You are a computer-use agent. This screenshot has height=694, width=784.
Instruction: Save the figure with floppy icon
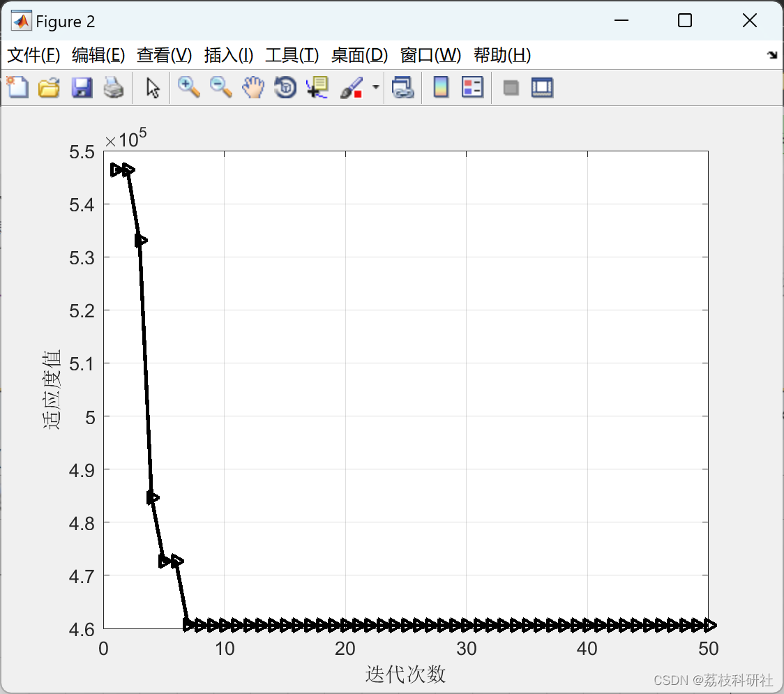coord(82,87)
